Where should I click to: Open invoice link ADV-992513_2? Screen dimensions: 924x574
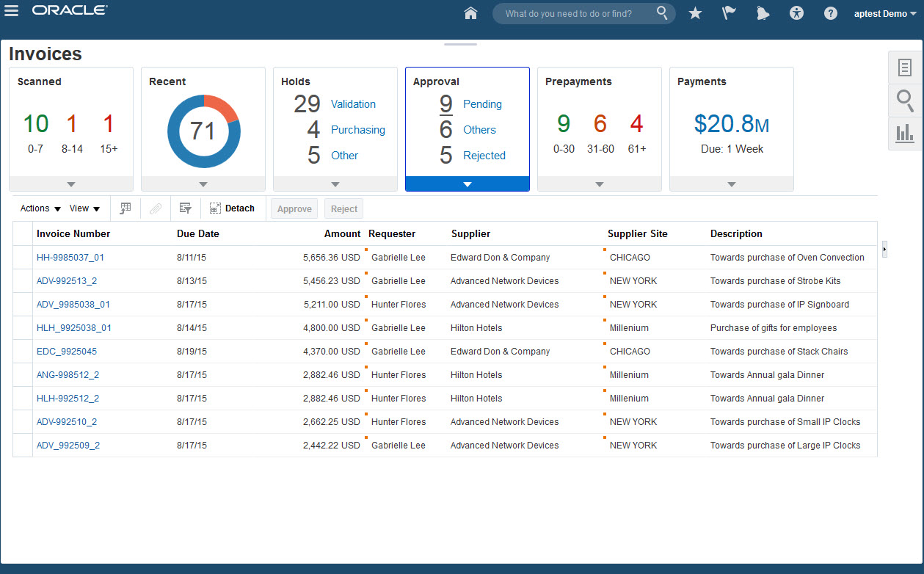(67, 281)
